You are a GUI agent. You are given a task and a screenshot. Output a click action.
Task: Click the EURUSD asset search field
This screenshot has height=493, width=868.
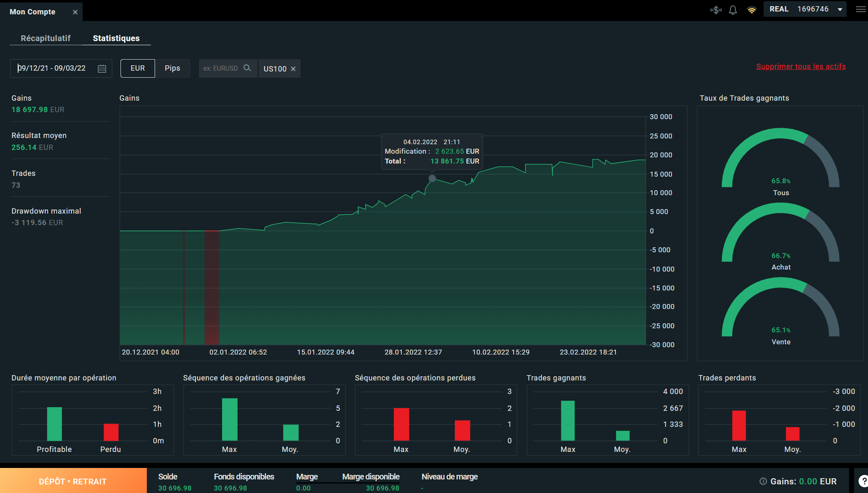coord(221,68)
